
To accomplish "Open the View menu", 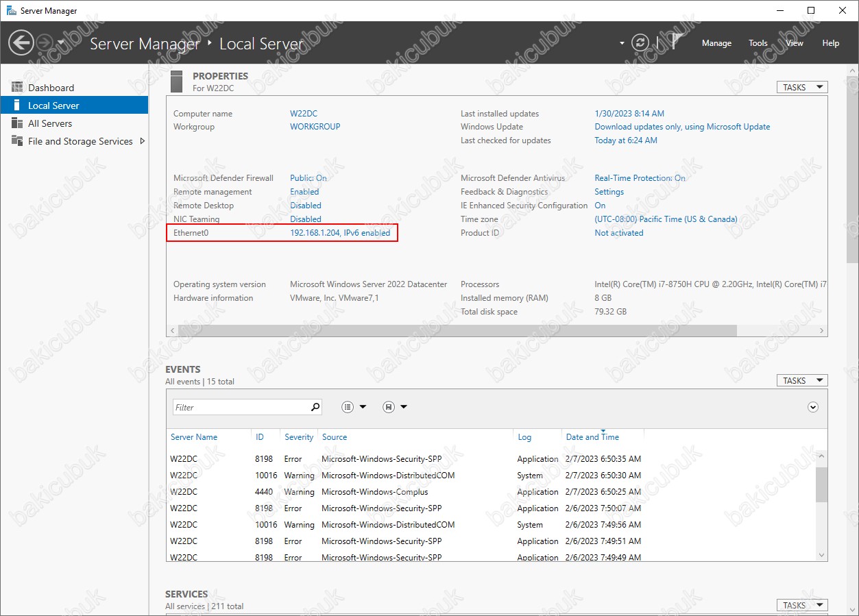I will pos(795,43).
